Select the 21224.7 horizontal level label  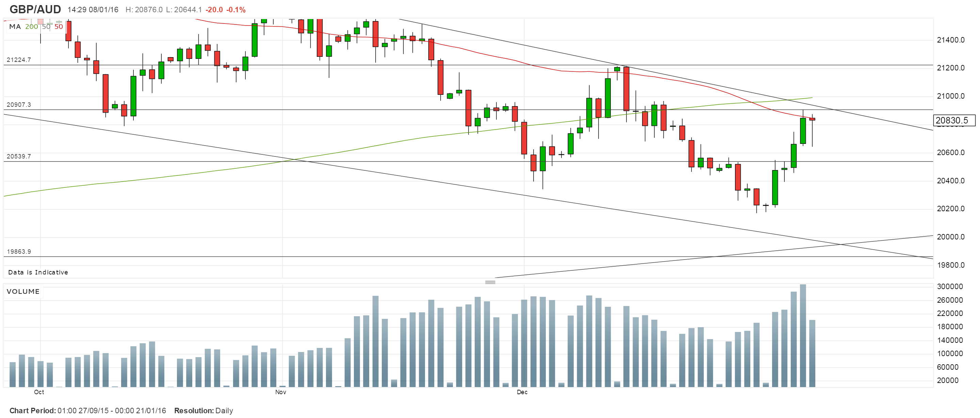click(x=19, y=60)
